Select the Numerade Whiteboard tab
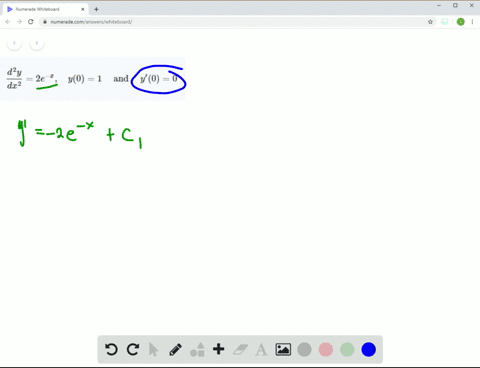Image resolution: width=480 pixels, height=368 pixels. [45, 9]
